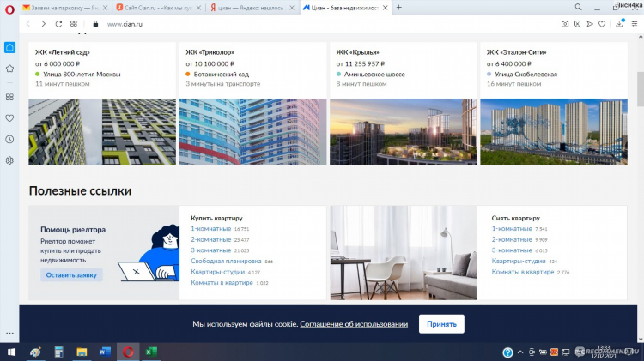The width and height of the screenshot is (644, 361).
Task: Show site security lock information
Action: pos(95,24)
